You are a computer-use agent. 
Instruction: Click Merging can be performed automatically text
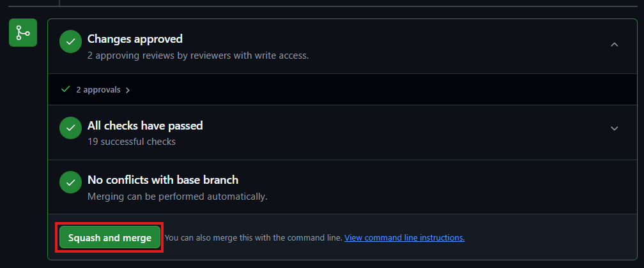coord(177,196)
